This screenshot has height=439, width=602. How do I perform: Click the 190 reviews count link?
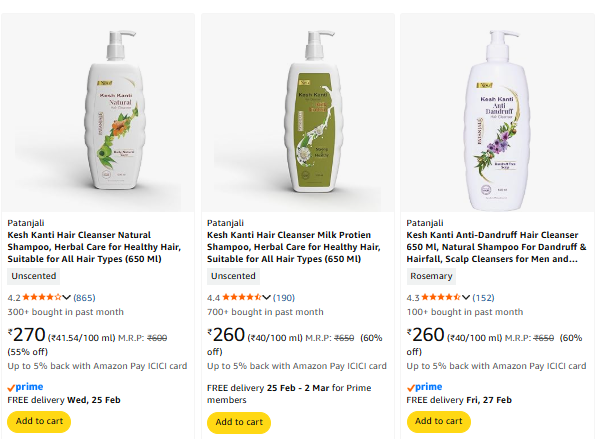[284, 298]
